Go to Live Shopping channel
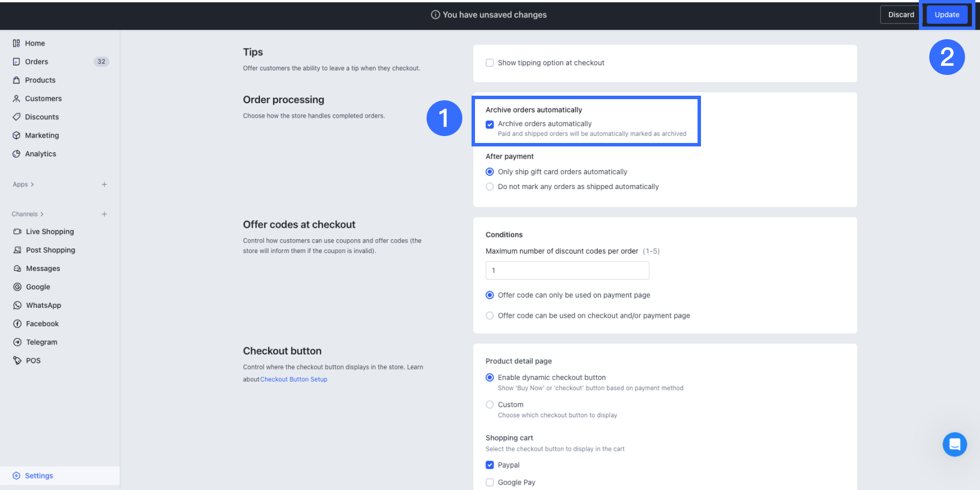This screenshot has height=490, width=980. click(50, 232)
